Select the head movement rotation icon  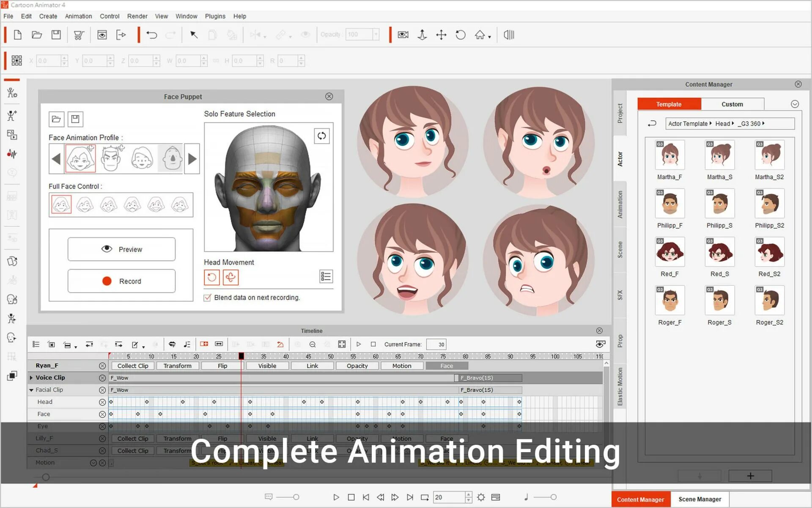pos(212,277)
